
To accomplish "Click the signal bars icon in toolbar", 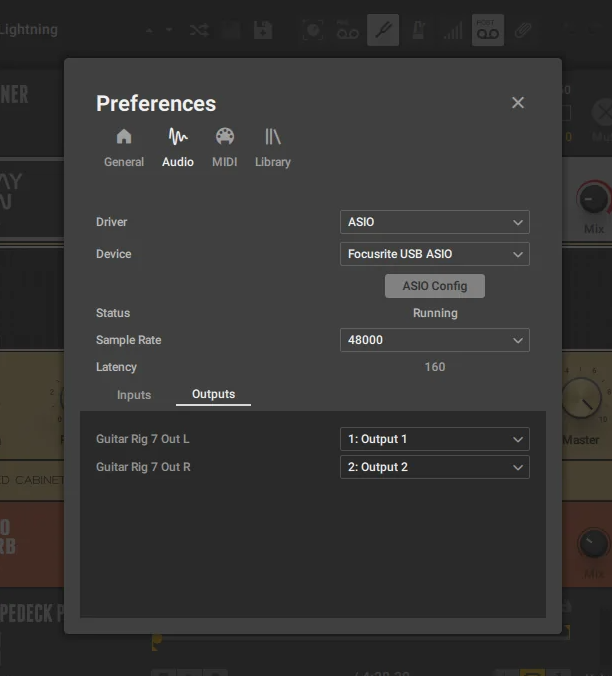I will (x=453, y=30).
